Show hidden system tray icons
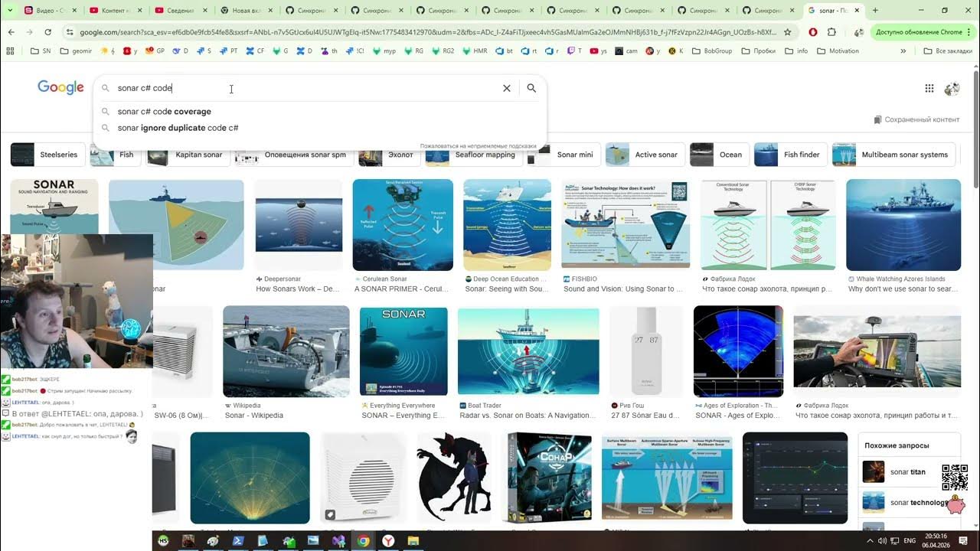Image resolution: width=980 pixels, height=551 pixels. tap(869, 541)
